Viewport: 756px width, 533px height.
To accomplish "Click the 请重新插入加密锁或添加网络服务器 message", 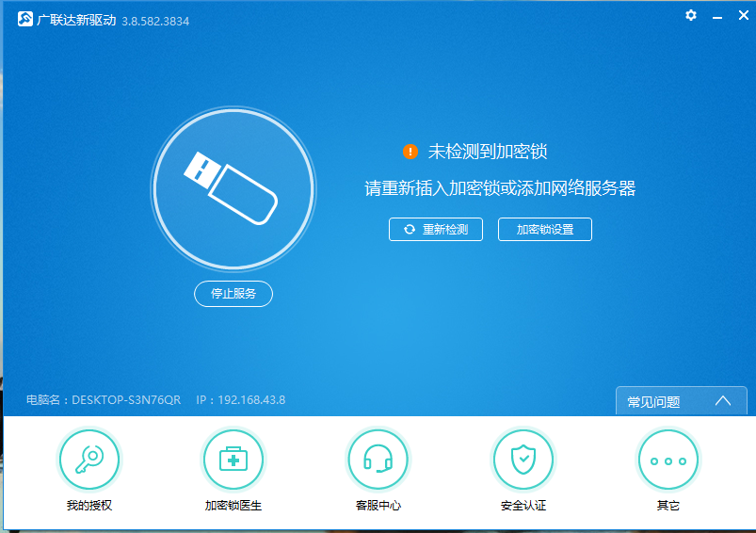I will tap(500, 188).
